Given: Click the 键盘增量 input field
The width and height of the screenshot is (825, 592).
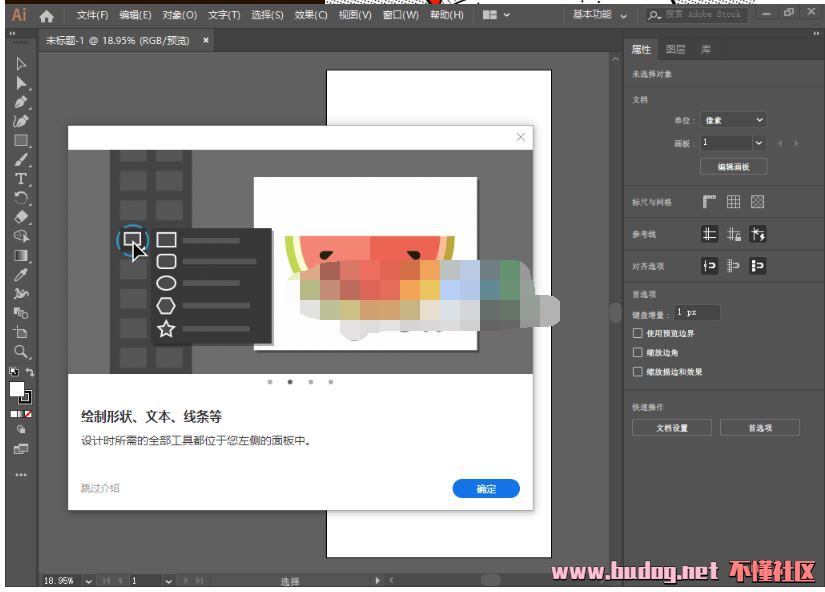Looking at the screenshot, I should (697, 313).
